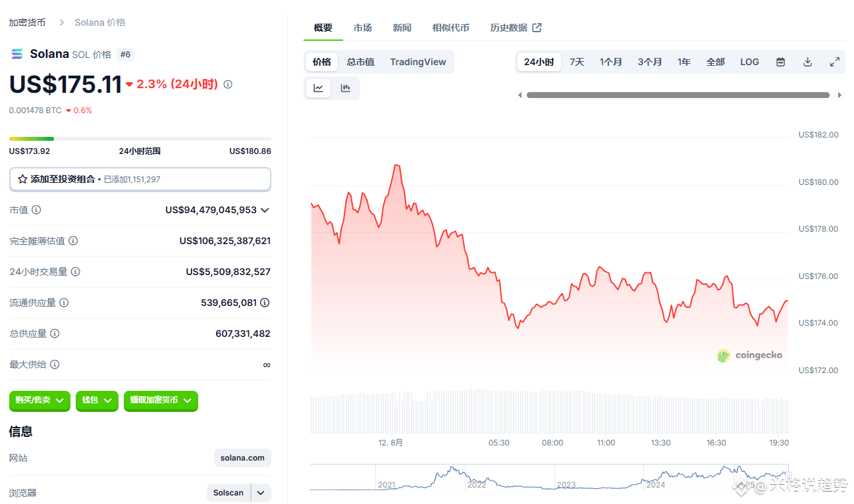Open 钱包 dropdown
The image size is (854, 504).
97,400
